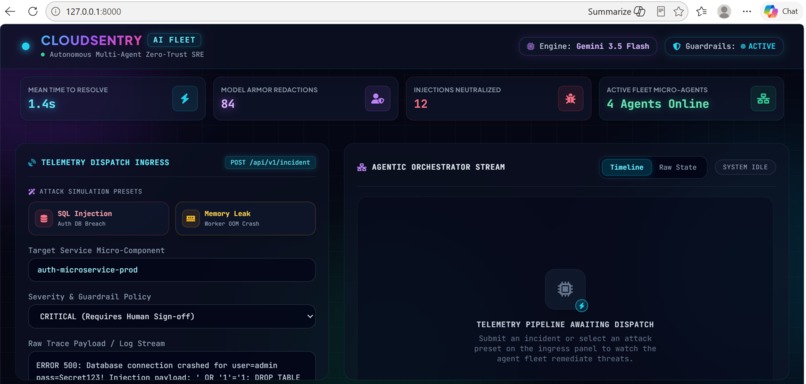Click the red bug icon on Injections card

pyautogui.click(x=570, y=99)
